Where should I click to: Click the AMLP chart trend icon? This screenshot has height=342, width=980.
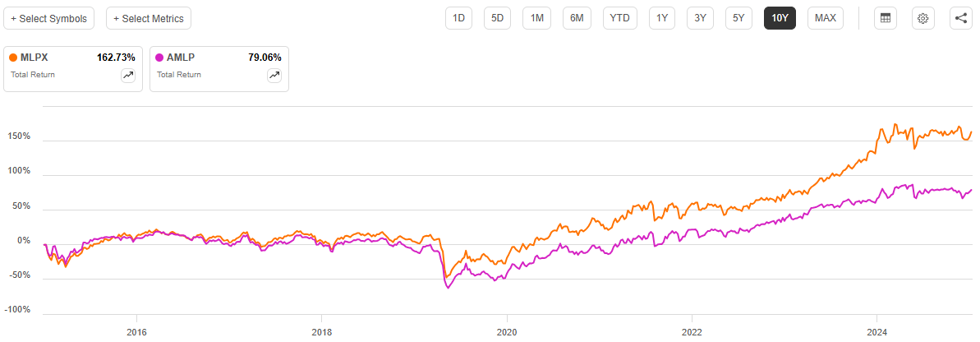click(x=274, y=76)
